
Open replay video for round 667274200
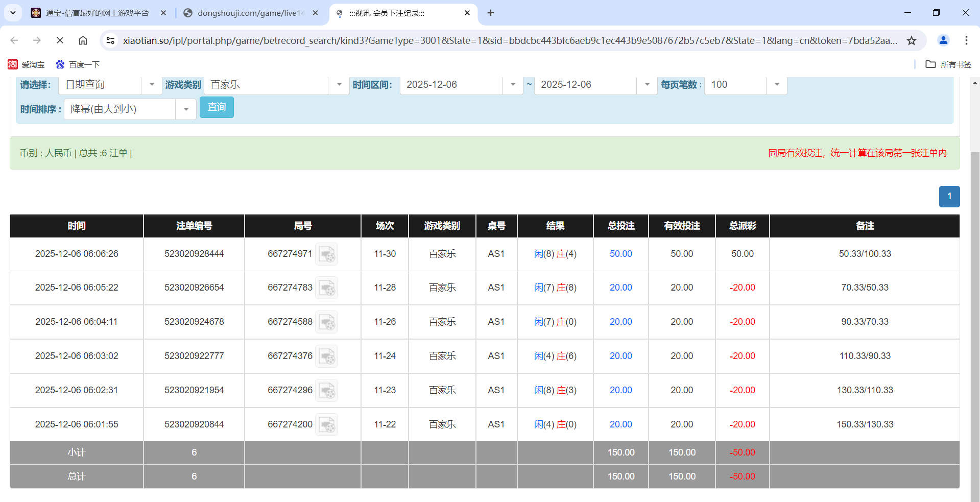[327, 424]
